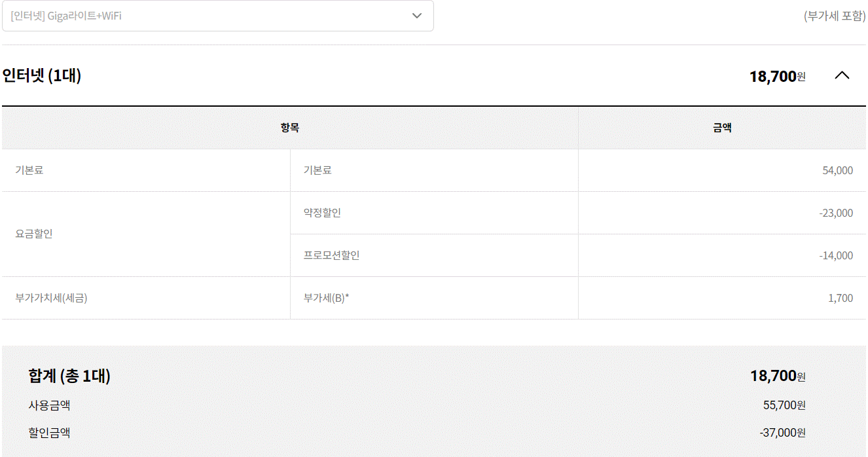868x457 pixels.
Task: Click the 사용금액 label in summary
Action: click(x=49, y=405)
